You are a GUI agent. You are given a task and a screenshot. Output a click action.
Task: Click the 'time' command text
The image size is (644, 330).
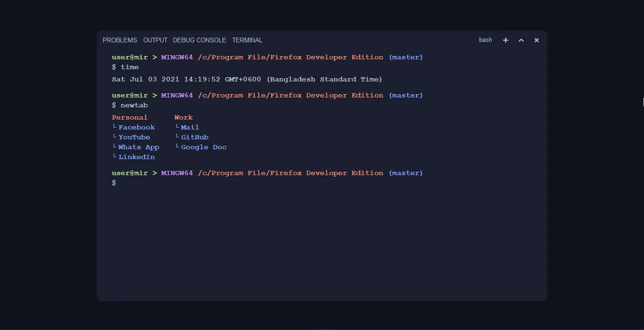click(x=130, y=67)
